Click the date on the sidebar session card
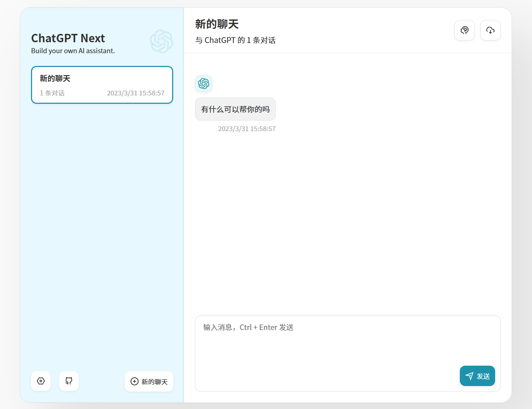The image size is (532, 409). [136, 93]
